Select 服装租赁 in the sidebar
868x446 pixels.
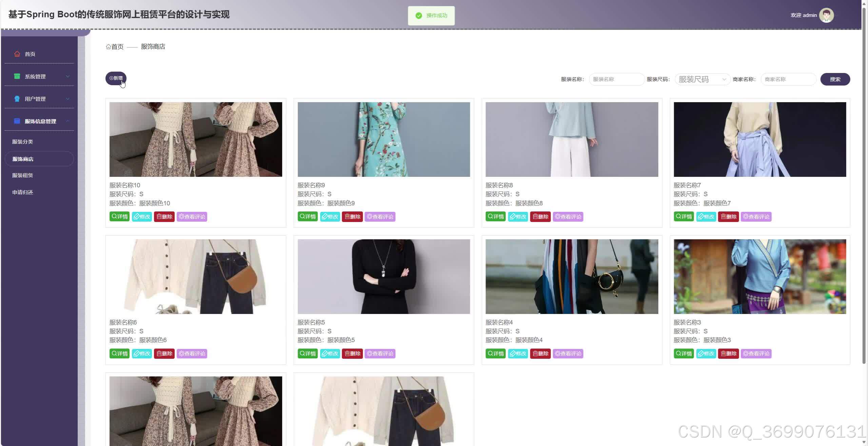tap(23, 175)
